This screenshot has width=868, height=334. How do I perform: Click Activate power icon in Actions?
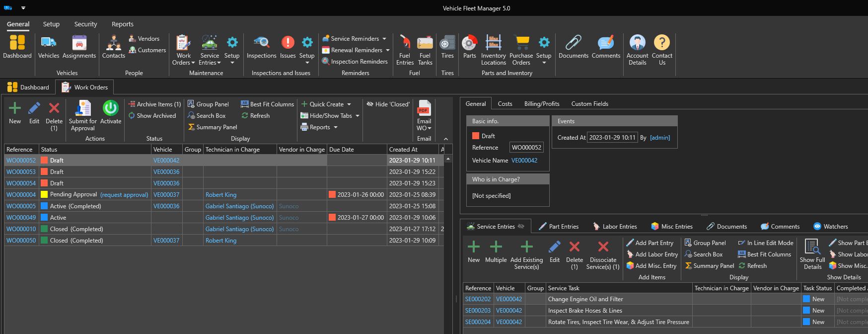[110, 108]
